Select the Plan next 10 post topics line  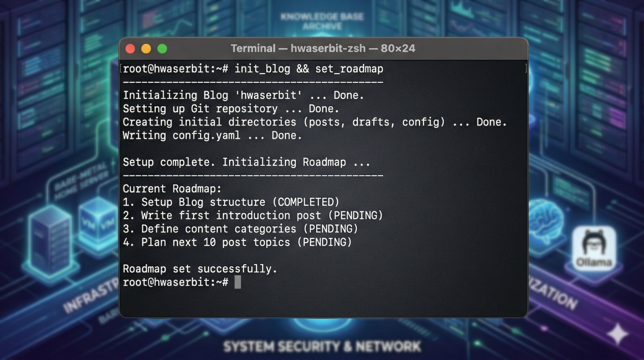coord(237,242)
